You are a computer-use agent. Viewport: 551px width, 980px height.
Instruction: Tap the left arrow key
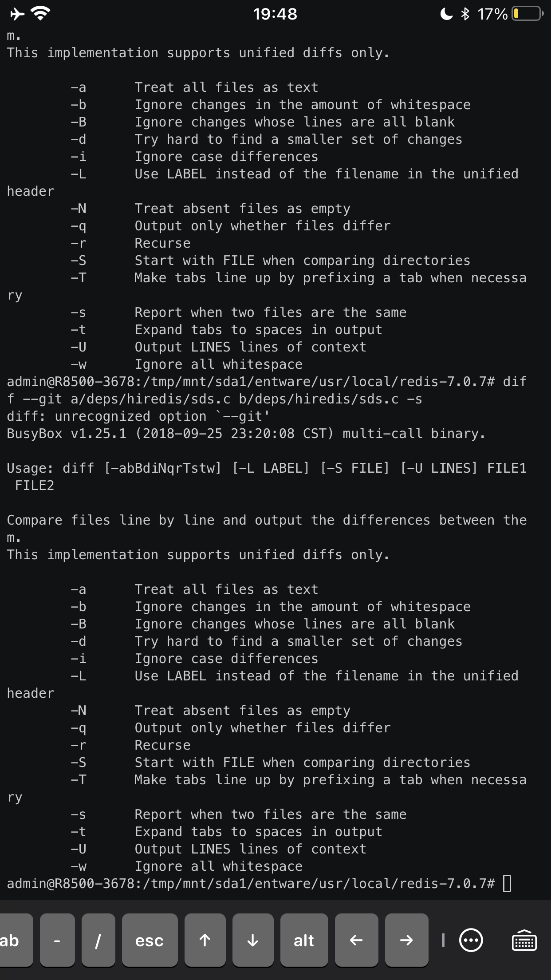(x=356, y=940)
